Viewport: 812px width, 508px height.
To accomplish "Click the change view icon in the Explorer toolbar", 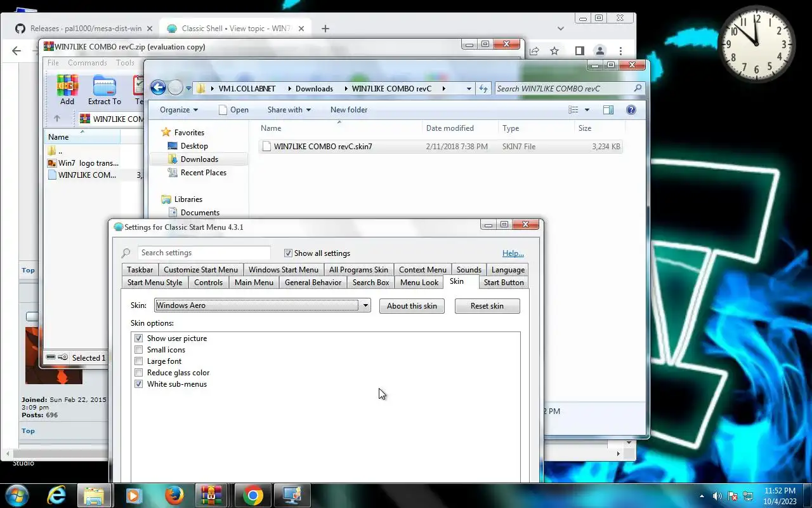I will (573, 110).
